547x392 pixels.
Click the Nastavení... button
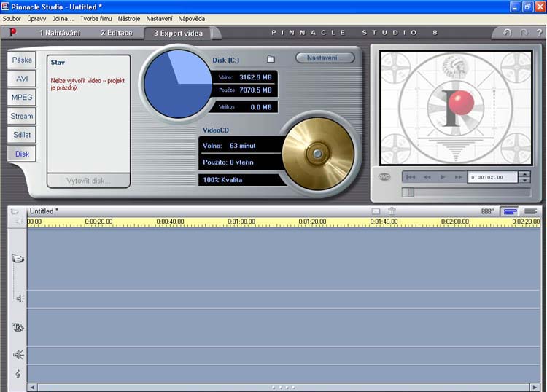pos(325,58)
